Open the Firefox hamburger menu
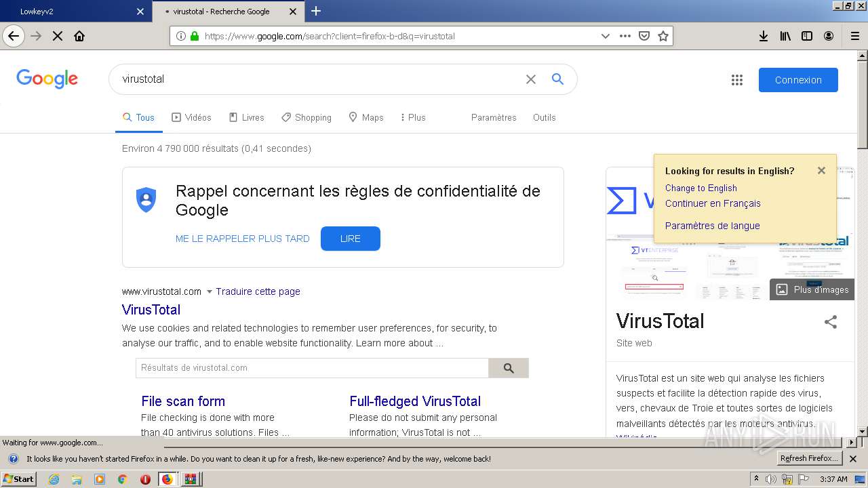 coord(855,36)
